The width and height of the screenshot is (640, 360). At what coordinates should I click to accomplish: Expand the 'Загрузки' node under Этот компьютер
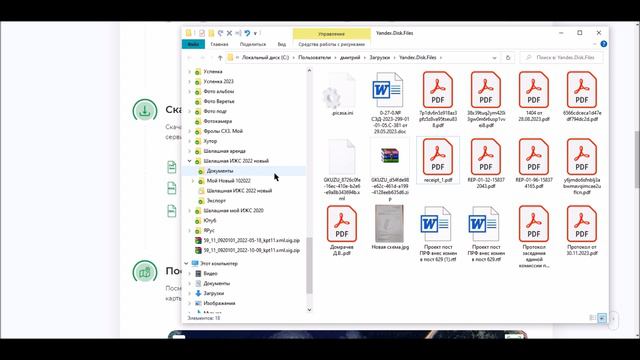tap(189, 293)
